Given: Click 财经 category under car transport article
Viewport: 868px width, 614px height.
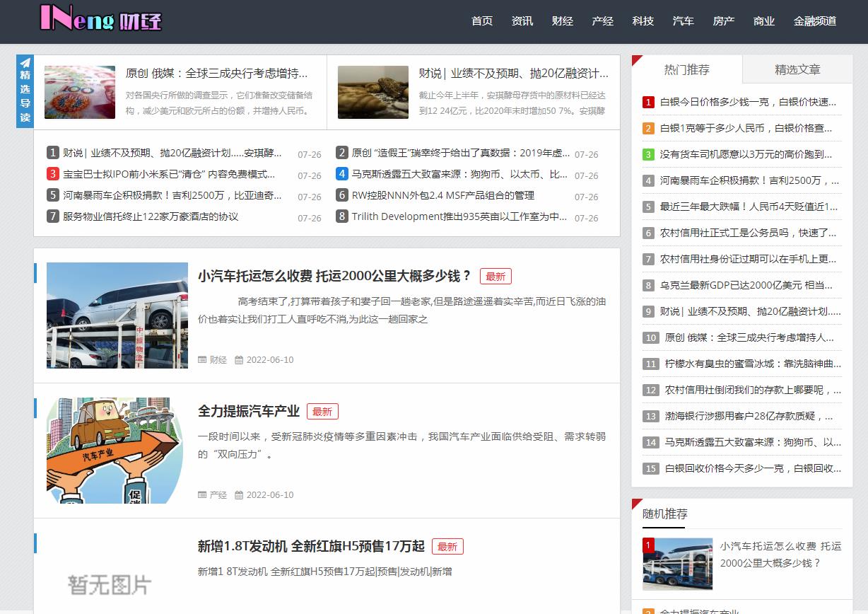Looking at the screenshot, I should click(x=218, y=359).
